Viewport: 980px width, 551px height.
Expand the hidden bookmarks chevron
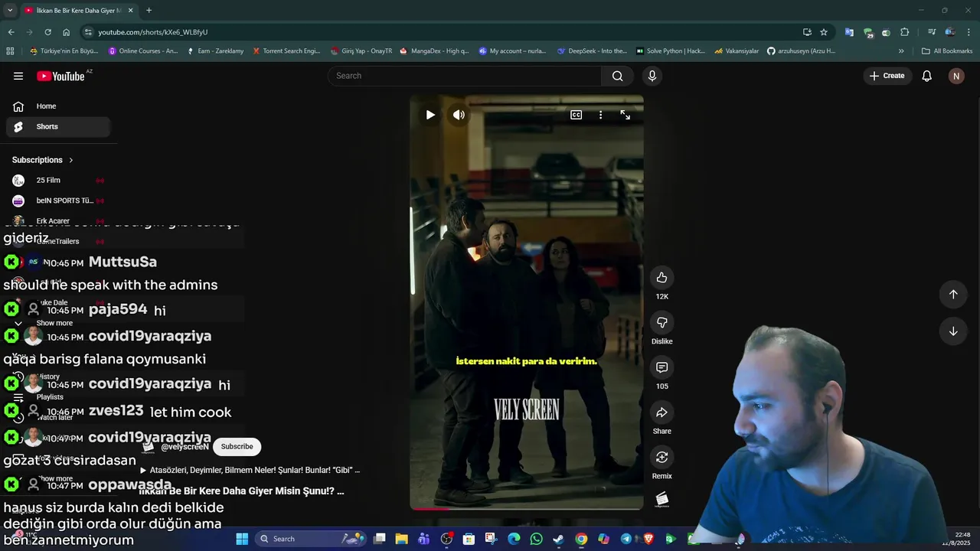tap(901, 51)
